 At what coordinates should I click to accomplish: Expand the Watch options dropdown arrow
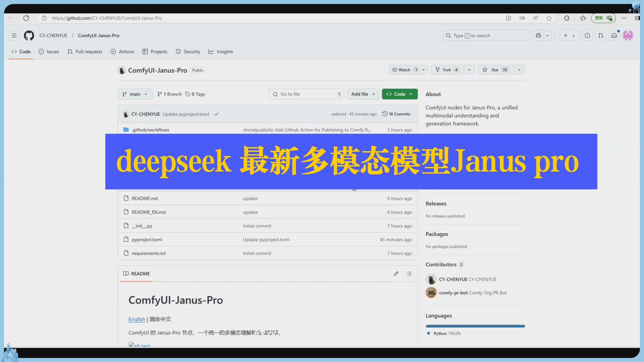424,70
